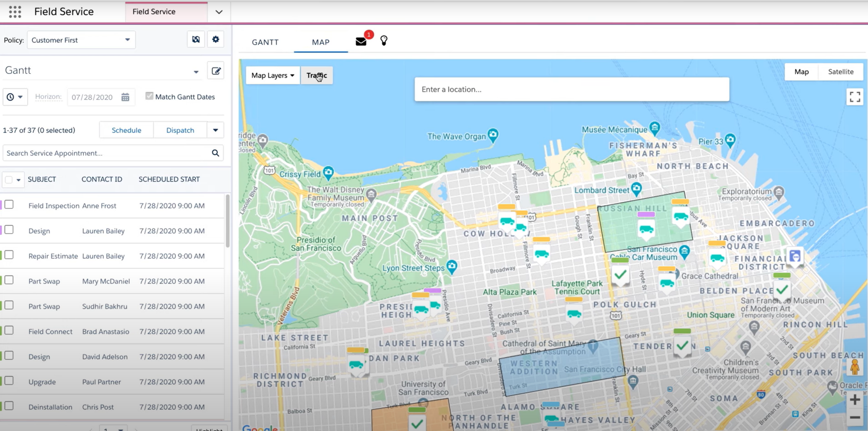Click the Lyon Street Steps landmark pin
Viewport: 868px width, 431px height.
pos(452,266)
